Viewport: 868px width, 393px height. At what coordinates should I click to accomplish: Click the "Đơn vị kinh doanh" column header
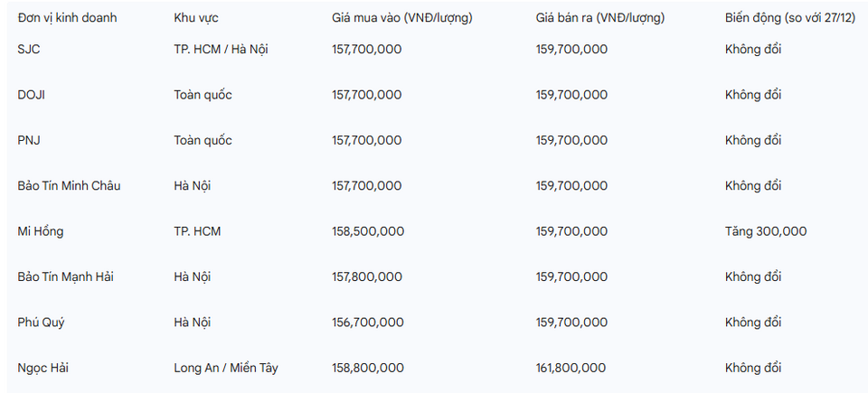click(67, 17)
